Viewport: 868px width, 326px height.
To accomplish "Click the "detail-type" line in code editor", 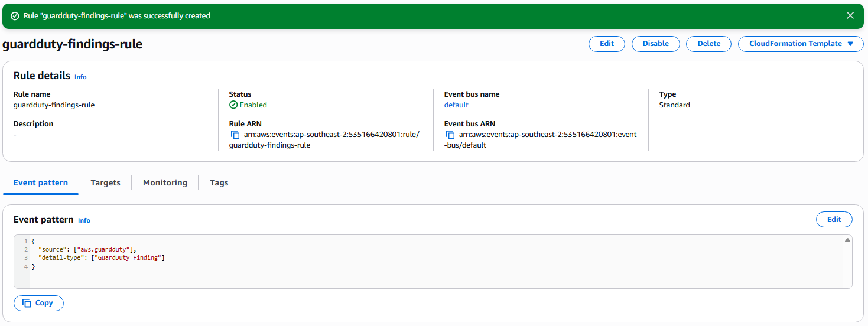I will coord(102,258).
